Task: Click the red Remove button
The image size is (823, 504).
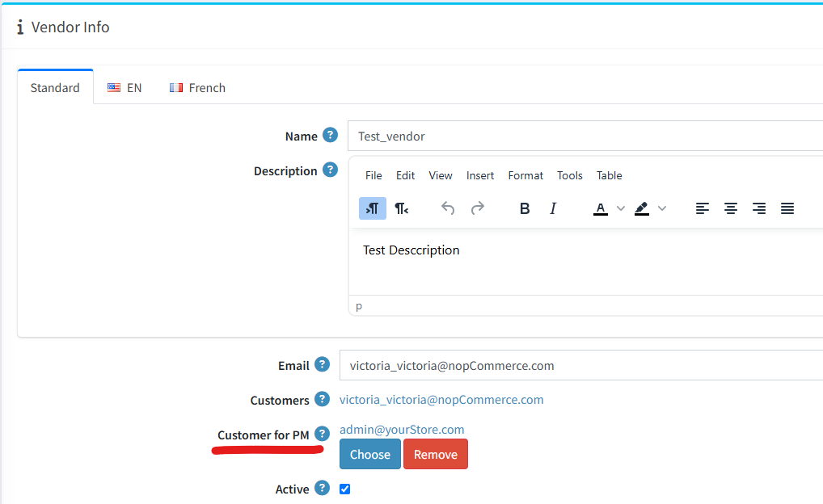Action: click(x=436, y=454)
